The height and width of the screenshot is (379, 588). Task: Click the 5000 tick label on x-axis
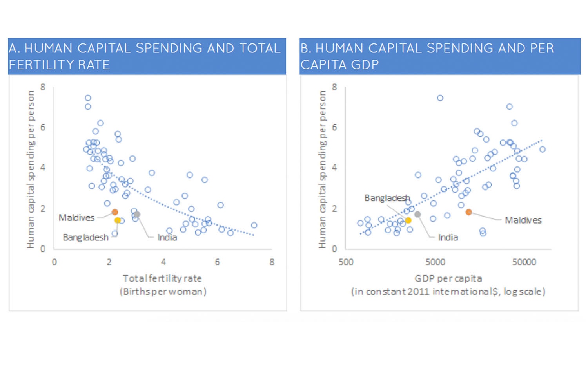coord(435,262)
